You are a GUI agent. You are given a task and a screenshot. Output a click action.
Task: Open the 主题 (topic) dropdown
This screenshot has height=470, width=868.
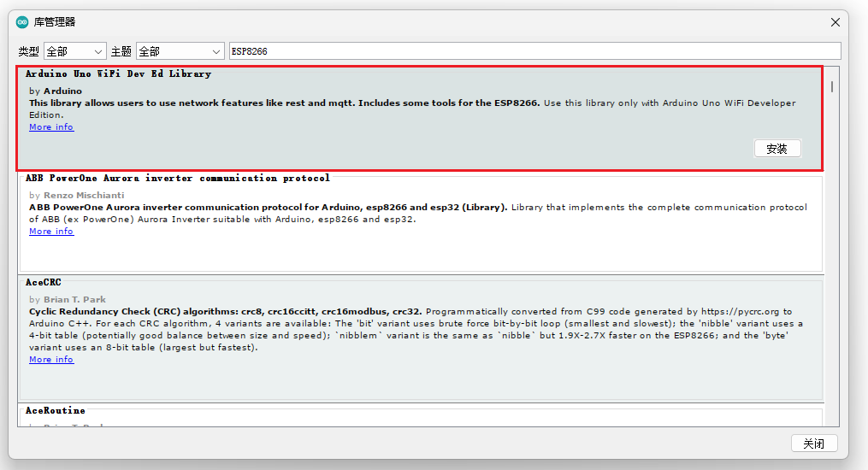point(180,51)
